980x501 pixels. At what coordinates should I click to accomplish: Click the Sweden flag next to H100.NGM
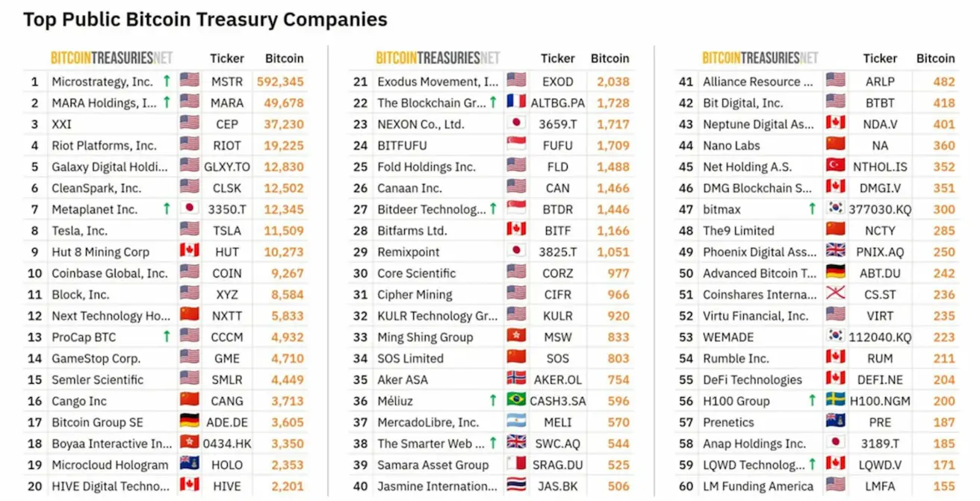835,400
